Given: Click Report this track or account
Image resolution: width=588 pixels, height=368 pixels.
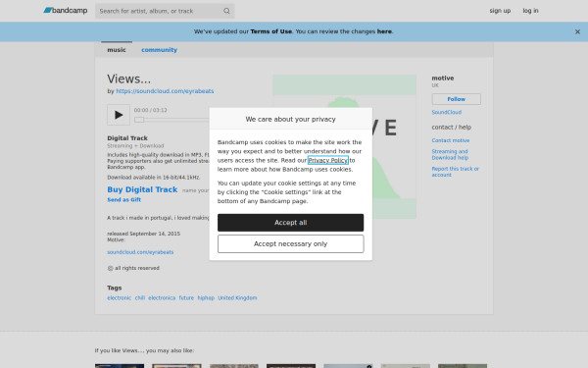Looking at the screenshot, I should [x=456, y=172].
